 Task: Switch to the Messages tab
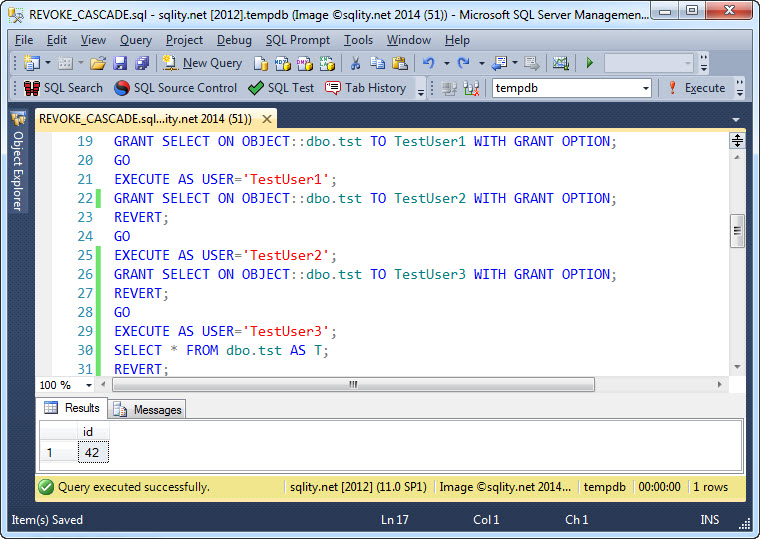point(148,410)
